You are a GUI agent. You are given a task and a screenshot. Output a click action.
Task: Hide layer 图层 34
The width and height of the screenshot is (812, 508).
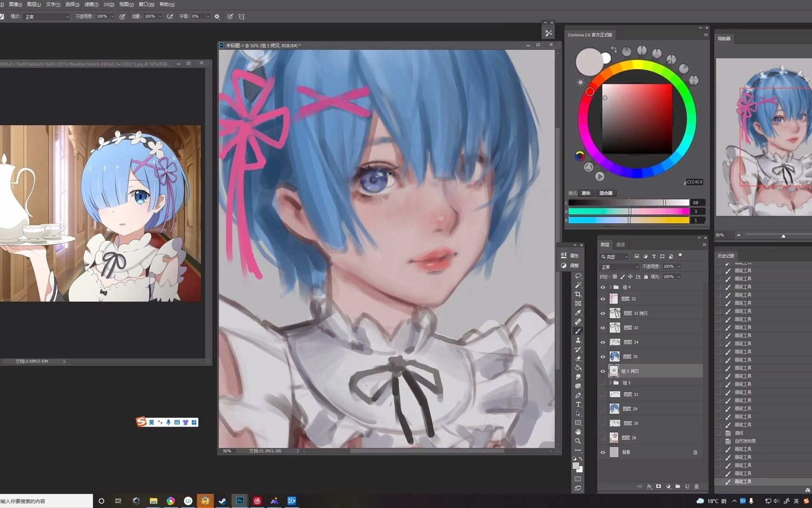(x=603, y=342)
